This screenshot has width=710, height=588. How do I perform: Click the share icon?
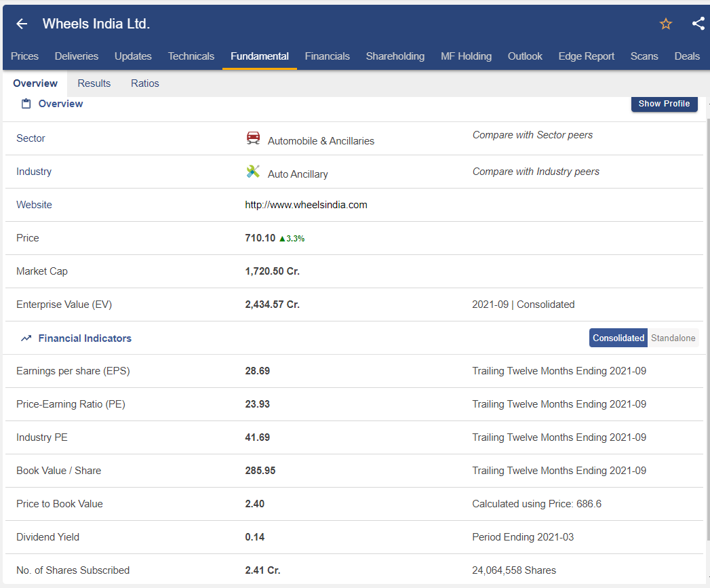[x=698, y=24]
